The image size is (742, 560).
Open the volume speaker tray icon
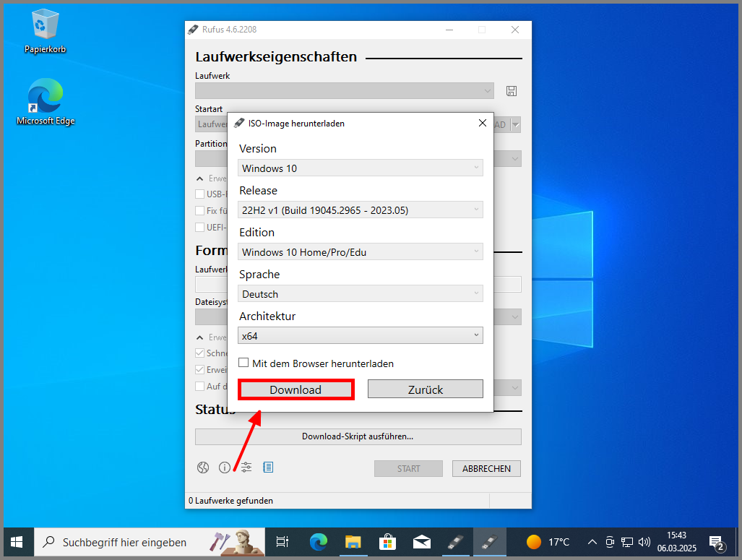click(x=644, y=542)
